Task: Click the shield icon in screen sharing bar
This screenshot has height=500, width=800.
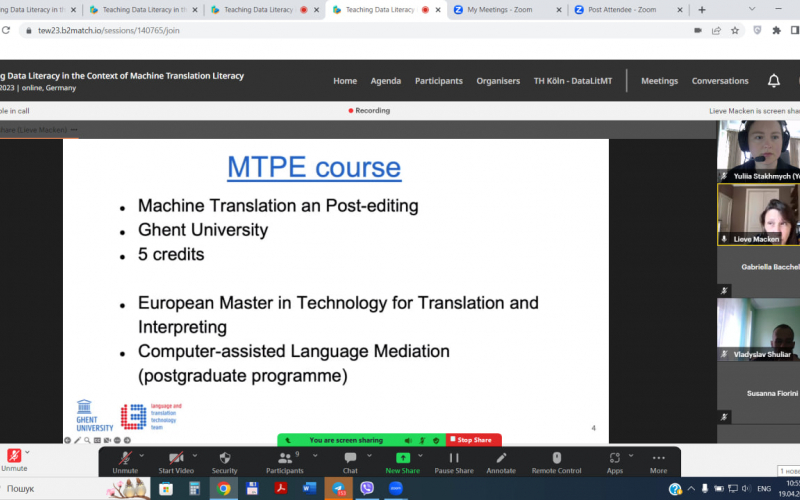Action: click(436, 440)
